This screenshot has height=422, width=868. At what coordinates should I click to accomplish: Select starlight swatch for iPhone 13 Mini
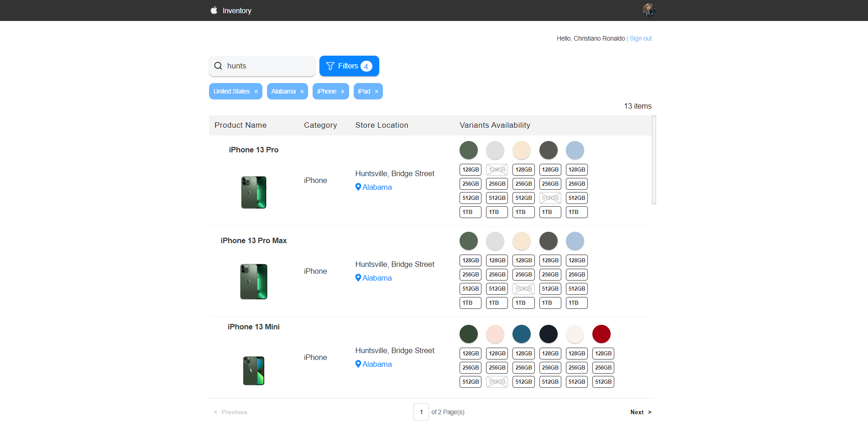[x=575, y=334]
